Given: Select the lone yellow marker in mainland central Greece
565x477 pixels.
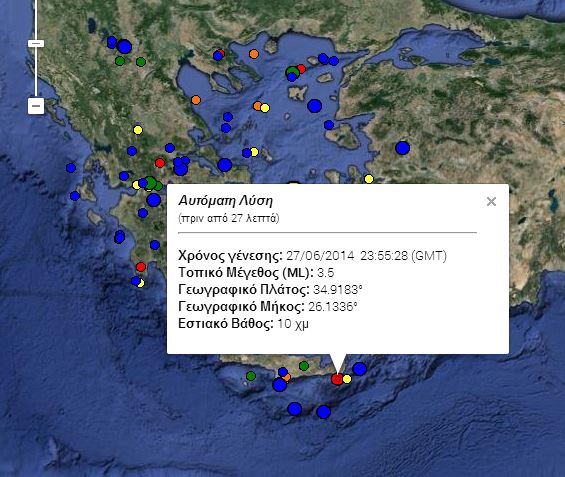Looking at the screenshot, I should [138, 130].
